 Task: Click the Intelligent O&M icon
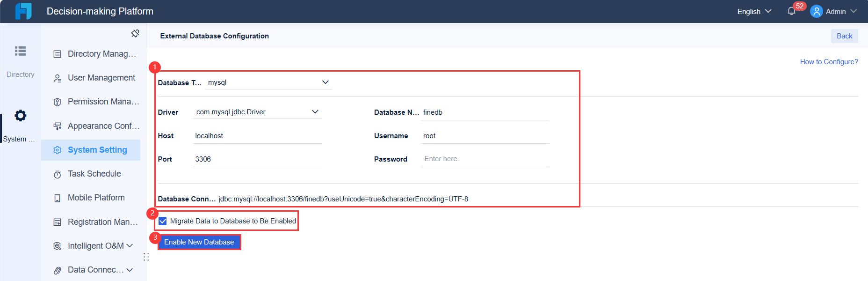[x=57, y=246]
